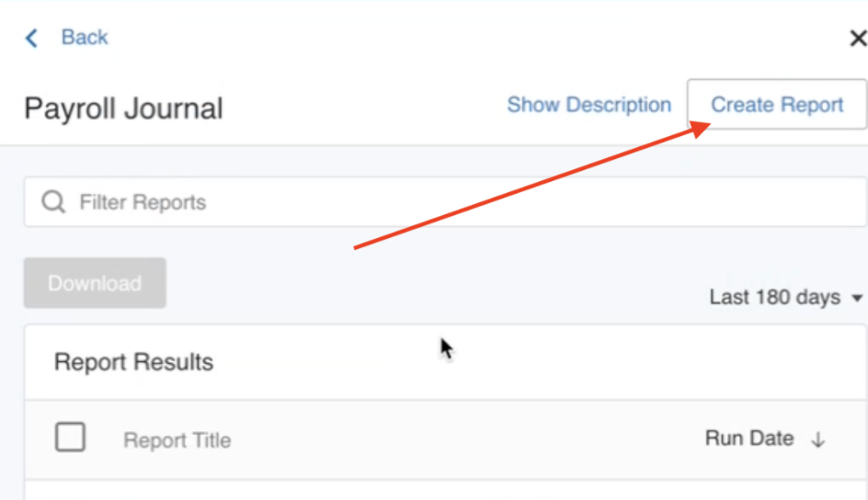Focus the Filter Reports search field
Screen dimensions: 868x500
(x=441, y=202)
